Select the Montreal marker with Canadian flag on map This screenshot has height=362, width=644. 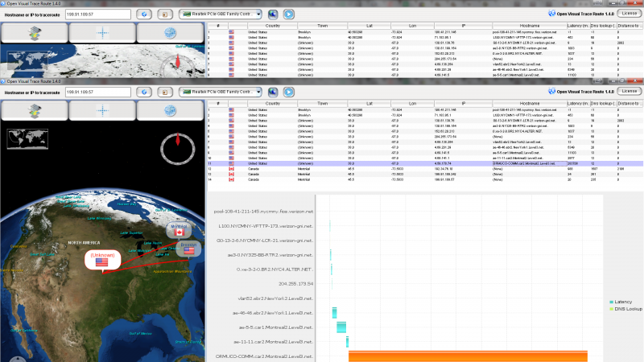click(x=179, y=230)
